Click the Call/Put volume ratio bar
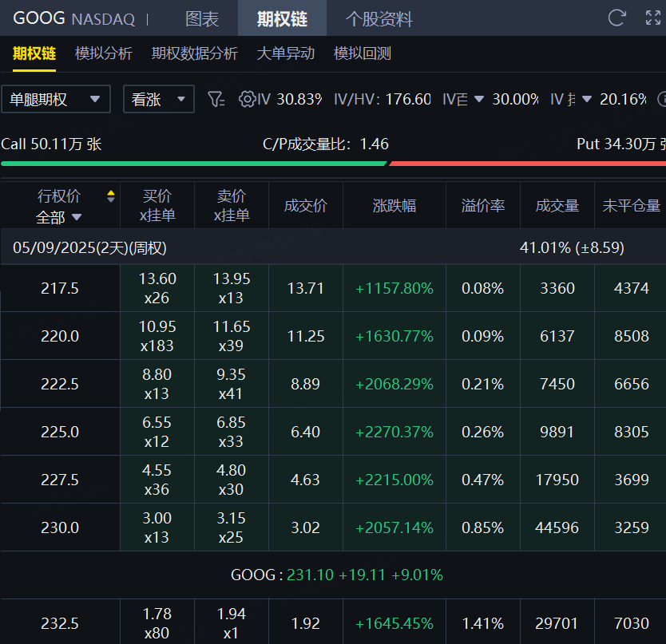This screenshot has height=644, width=666. [333, 163]
